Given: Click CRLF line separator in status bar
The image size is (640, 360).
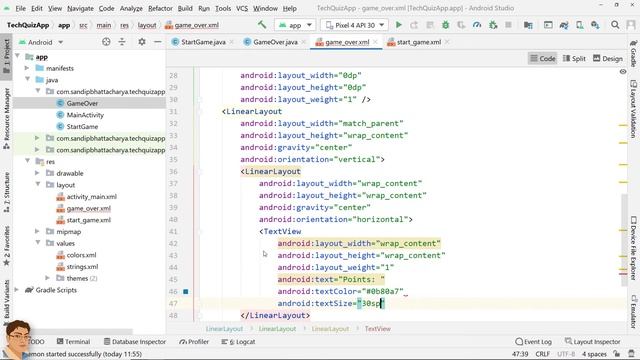Looking at the screenshot, I should coord(542,354).
